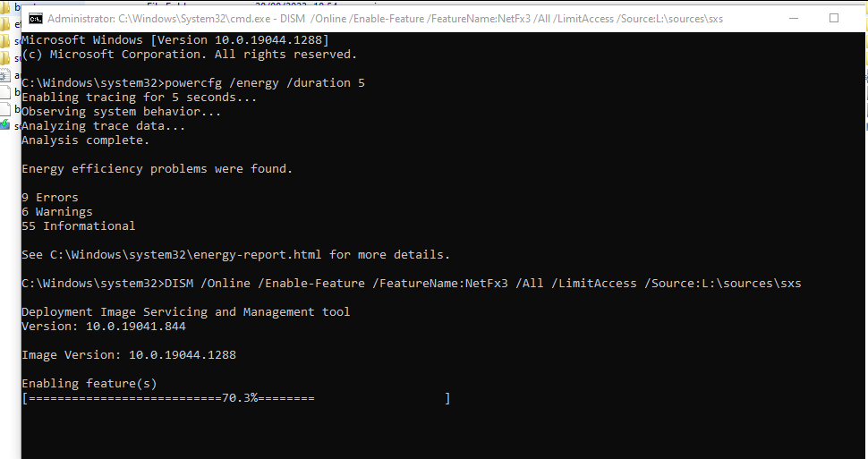Screen dimensions: 868x459
Task: Click the "Image Version: 10.0.19044.1288" line
Action: (x=129, y=355)
